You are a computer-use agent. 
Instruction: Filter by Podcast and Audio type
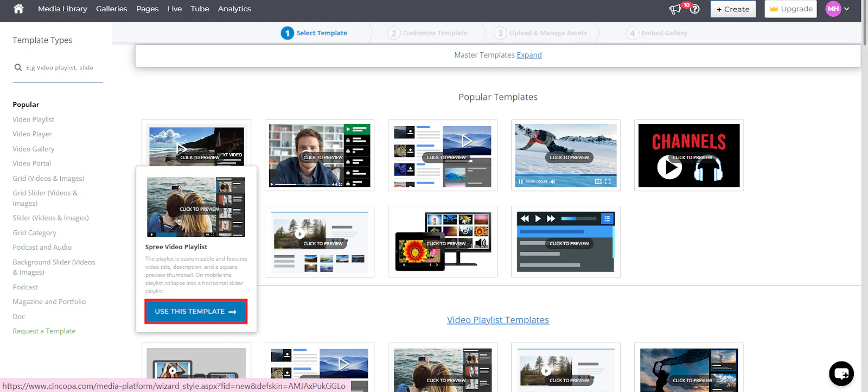[x=42, y=247]
